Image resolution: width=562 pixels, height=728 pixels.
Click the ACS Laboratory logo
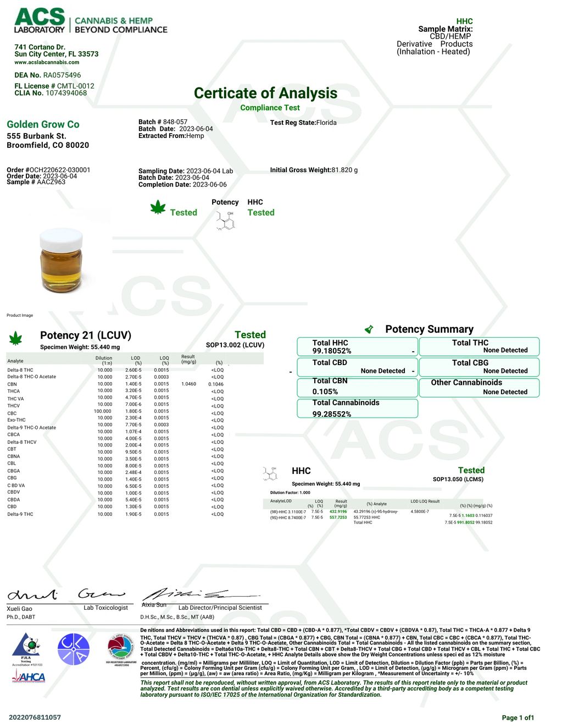[91, 21]
